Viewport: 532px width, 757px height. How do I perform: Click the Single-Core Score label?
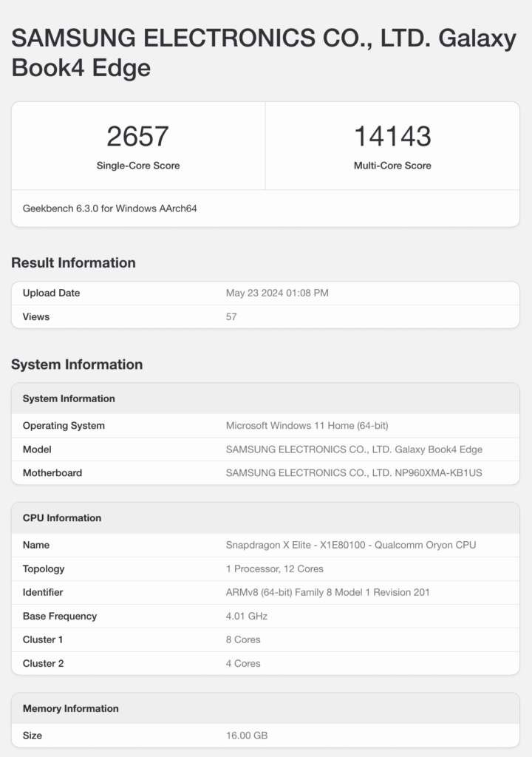tap(138, 166)
